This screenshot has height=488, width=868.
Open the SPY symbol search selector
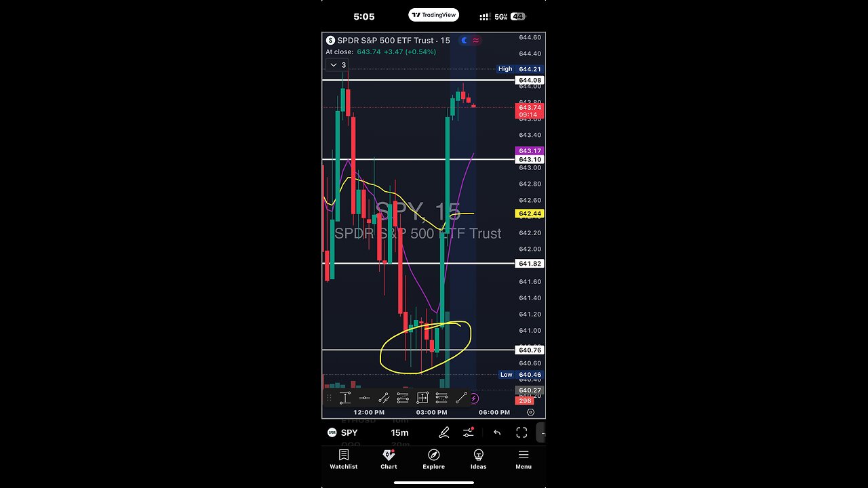(x=343, y=432)
